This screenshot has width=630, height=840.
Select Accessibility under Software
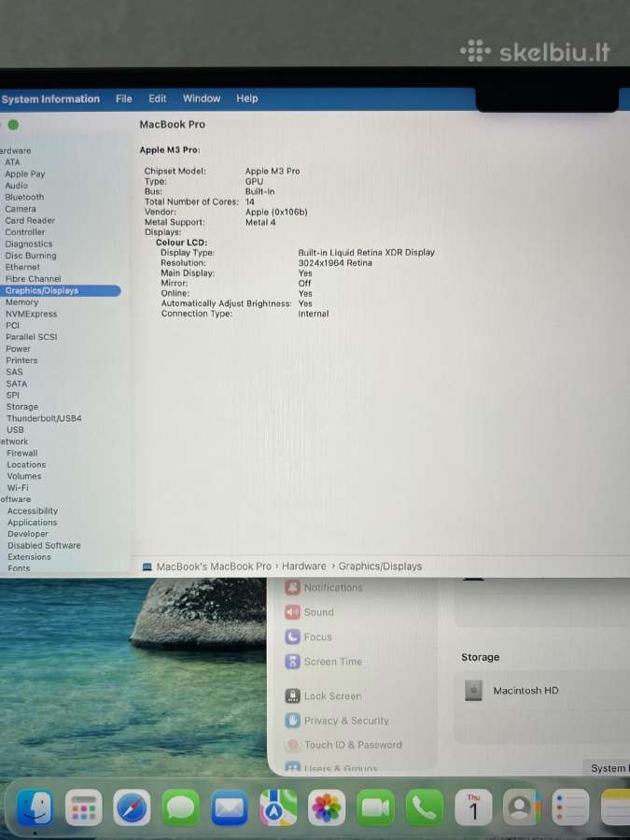[33, 511]
